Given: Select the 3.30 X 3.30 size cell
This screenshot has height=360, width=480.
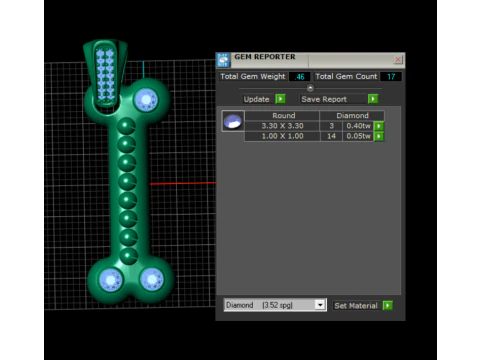Looking at the screenshot, I should 282,126.
